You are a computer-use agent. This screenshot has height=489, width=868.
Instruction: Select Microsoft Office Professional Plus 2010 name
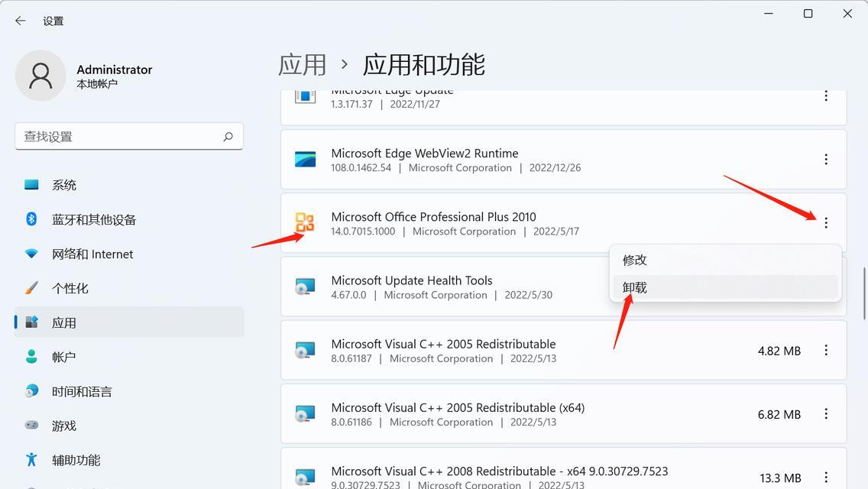(433, 216)
